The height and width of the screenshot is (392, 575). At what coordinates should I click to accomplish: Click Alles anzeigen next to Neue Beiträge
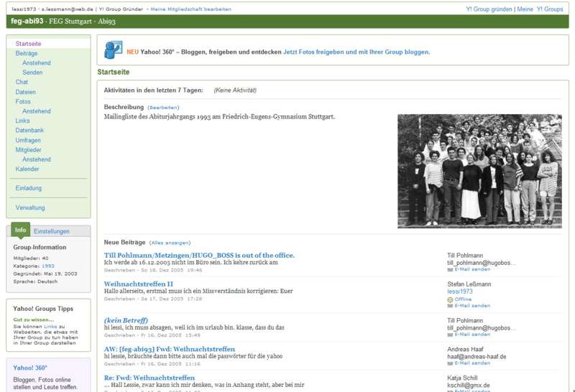pos(170,243)
